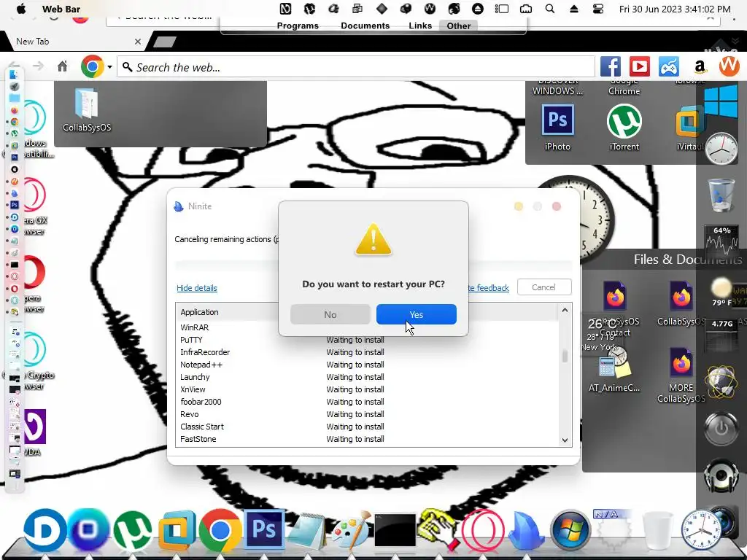Open the terminal from the dock
The height and width of the screenshot is (560, 747).
[x=395, y=530]
